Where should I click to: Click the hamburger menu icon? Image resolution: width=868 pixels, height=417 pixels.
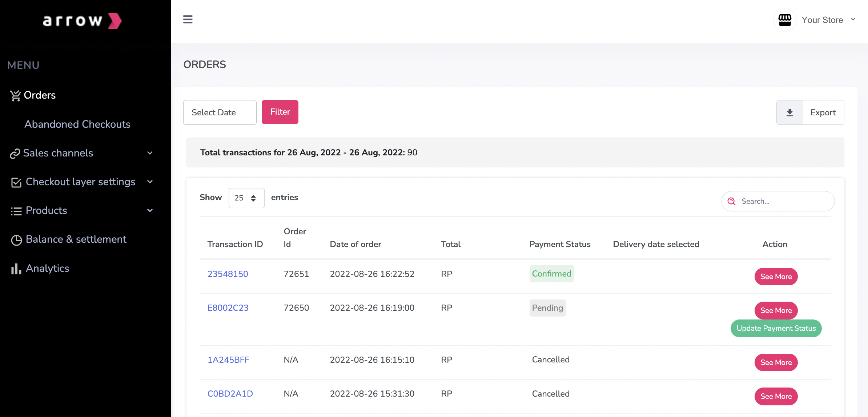tap(188, 20)
